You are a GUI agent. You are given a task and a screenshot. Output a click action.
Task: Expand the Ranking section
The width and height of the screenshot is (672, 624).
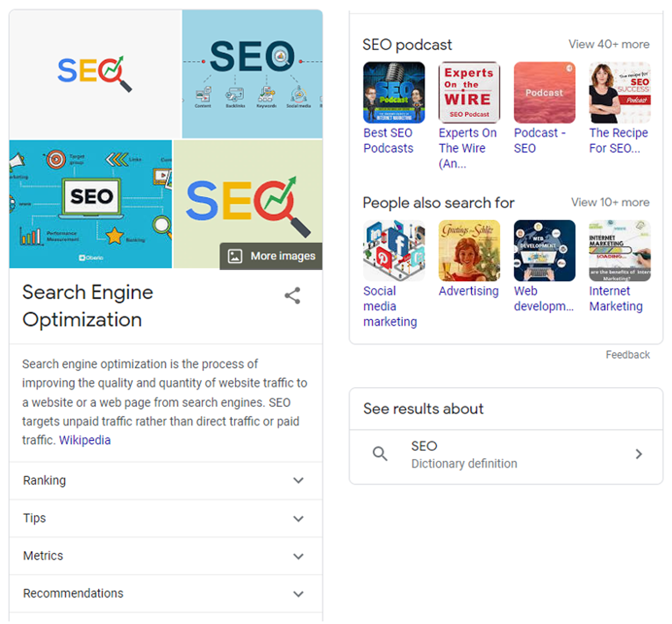[298, 480]
